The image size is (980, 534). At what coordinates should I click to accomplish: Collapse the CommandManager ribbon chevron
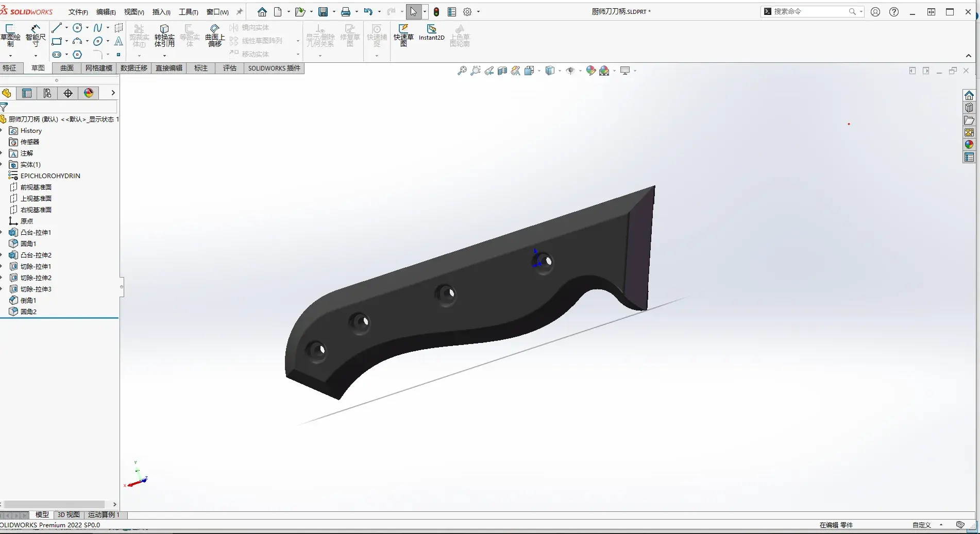969,56
